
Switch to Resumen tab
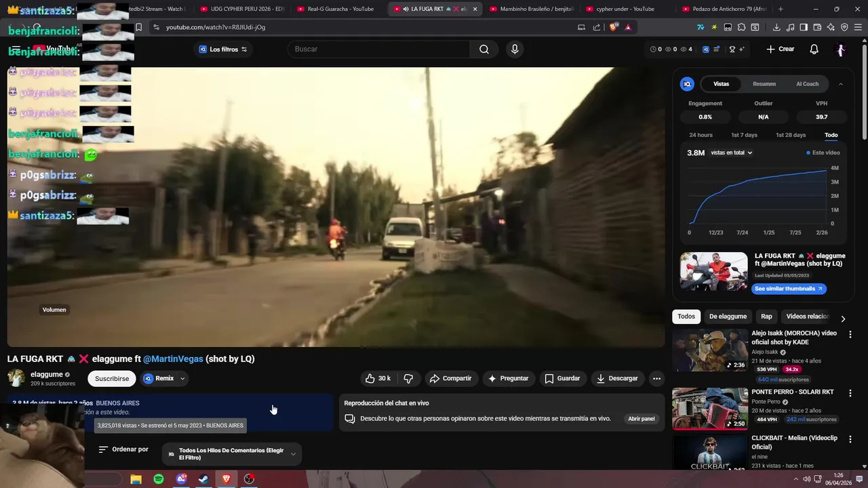(764, 84)
